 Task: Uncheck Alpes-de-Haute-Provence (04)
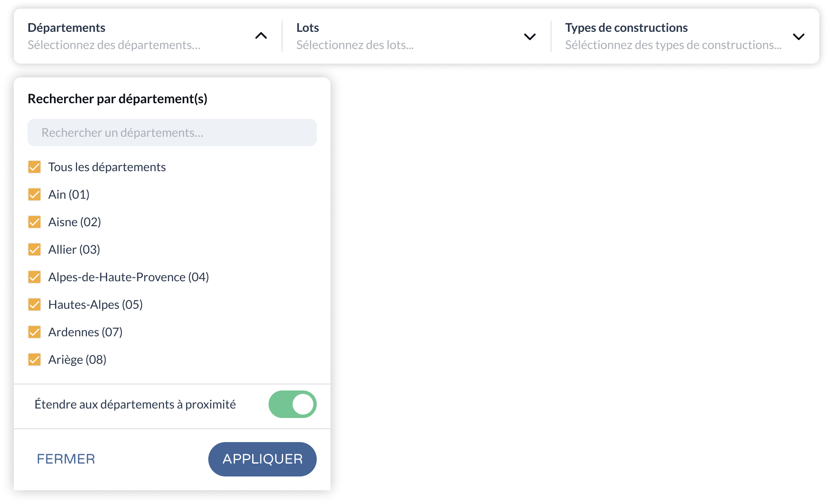pos(34,277)
